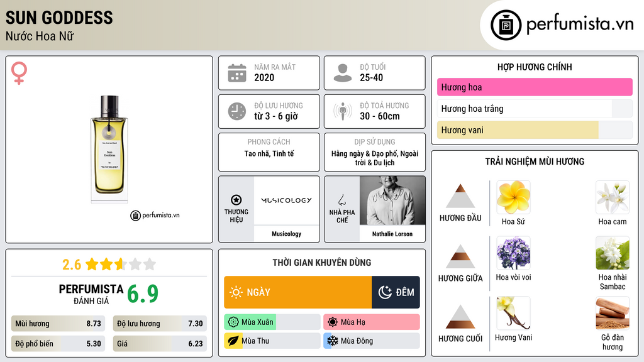The width and height of the screenshot is (644, 362).
Task: Click the flower icon for Mùa Xuân
Action: (x=233, y=322)
